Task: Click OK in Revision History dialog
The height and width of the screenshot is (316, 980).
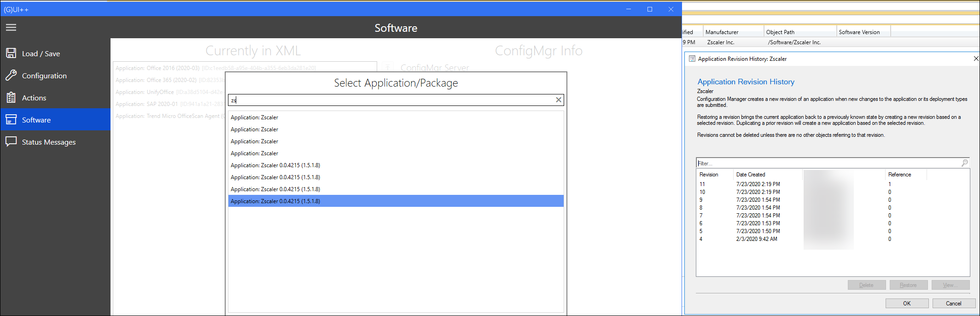Action: (907, 303)
